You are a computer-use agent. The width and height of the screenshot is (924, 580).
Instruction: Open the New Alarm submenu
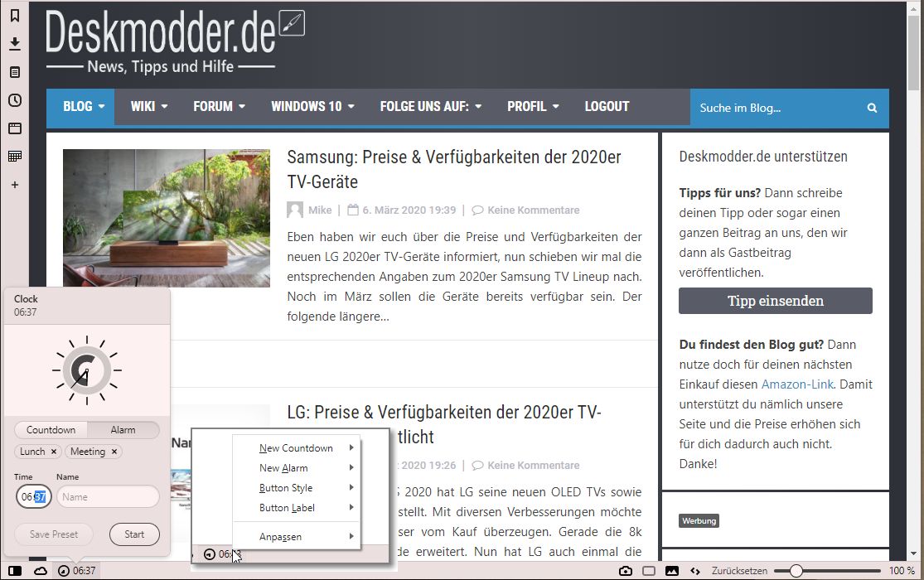(x=297, y=468)
